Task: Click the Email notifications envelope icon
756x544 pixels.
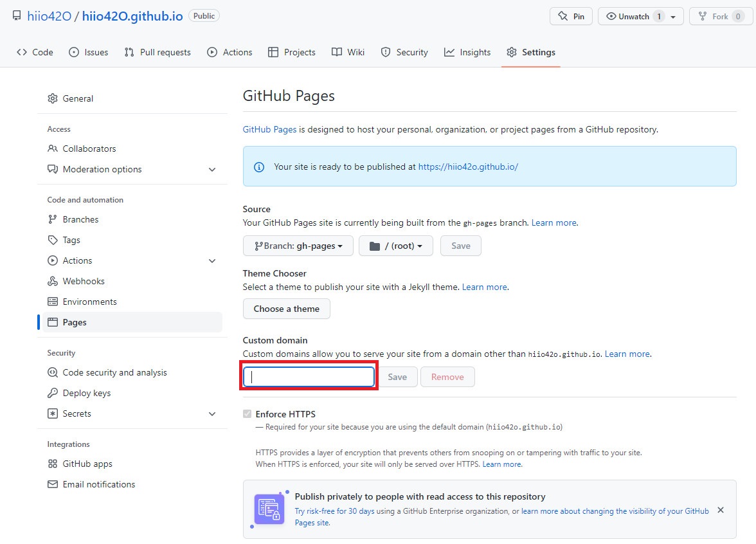Action: (x=53, y=484)
